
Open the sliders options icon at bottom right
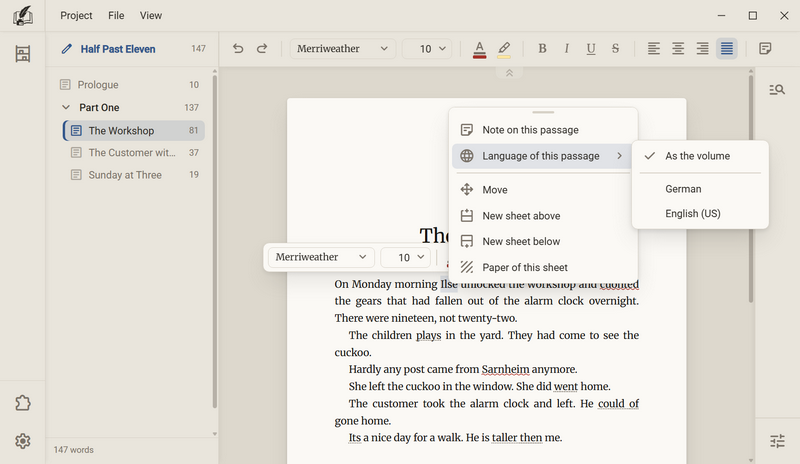click(x=777, y=441)
